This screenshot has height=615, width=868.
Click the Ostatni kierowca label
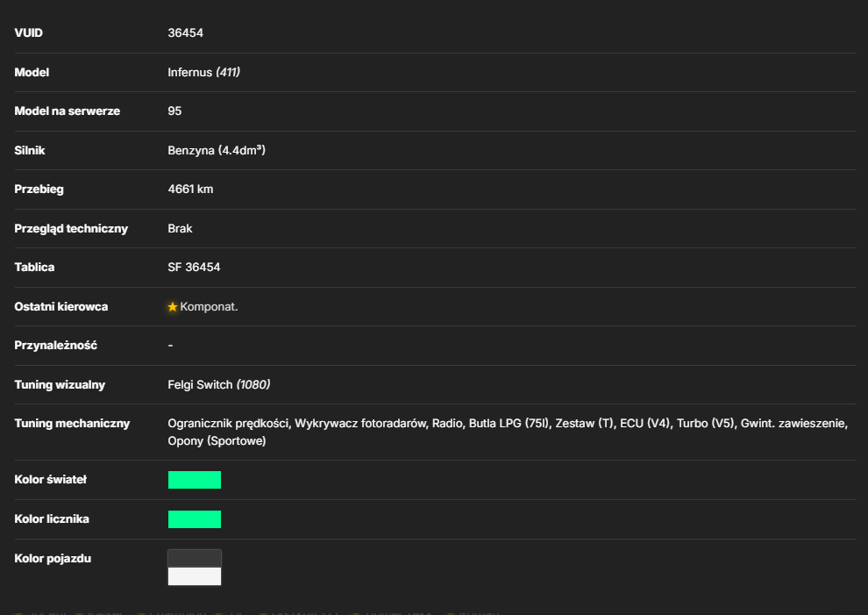[60, 306]
